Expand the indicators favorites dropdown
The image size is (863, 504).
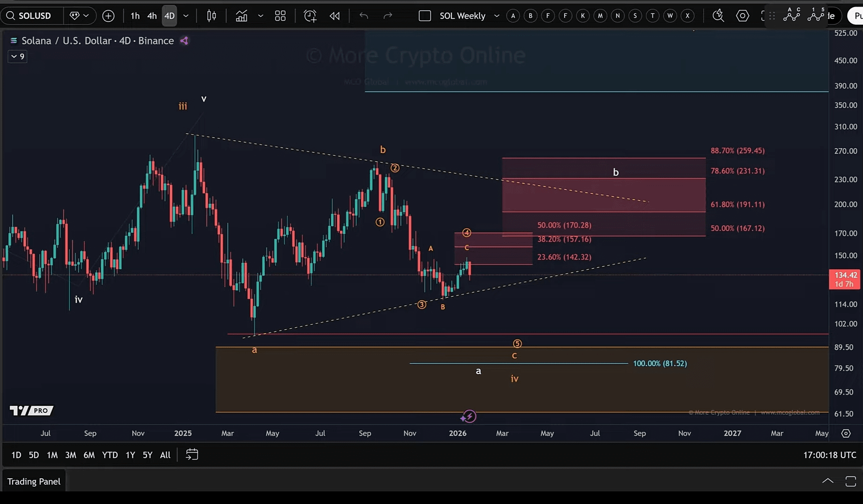[261, 16]
